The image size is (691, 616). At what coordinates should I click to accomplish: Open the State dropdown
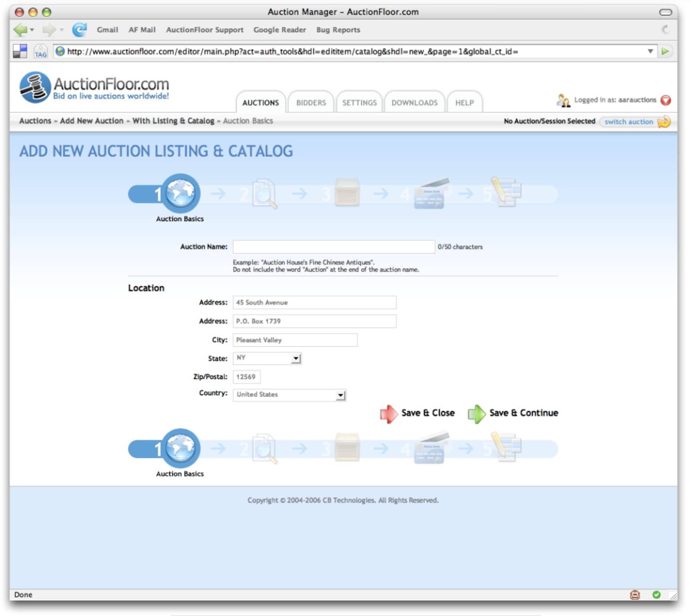267,358
